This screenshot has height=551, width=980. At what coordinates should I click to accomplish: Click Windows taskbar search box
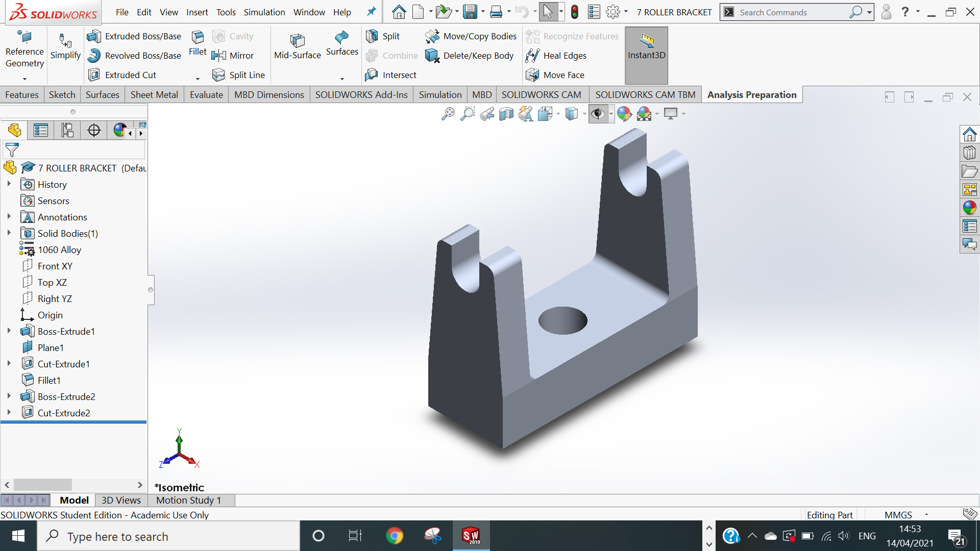point(168,536)
